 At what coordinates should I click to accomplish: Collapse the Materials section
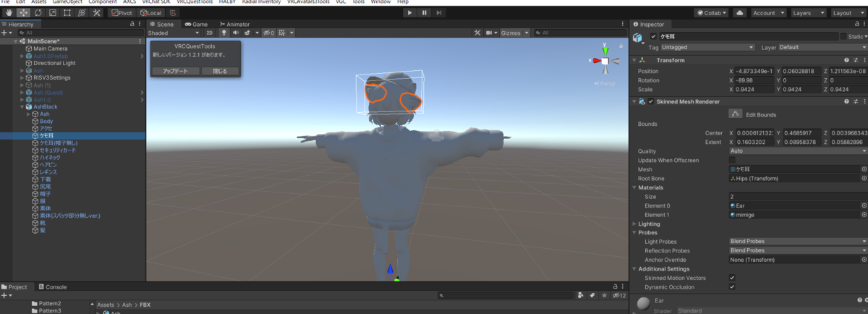coord(634,187)
